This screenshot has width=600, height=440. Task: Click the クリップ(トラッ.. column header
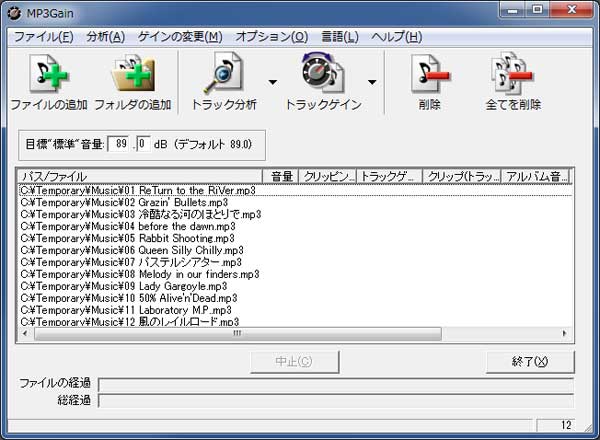[x=461, y=176]
